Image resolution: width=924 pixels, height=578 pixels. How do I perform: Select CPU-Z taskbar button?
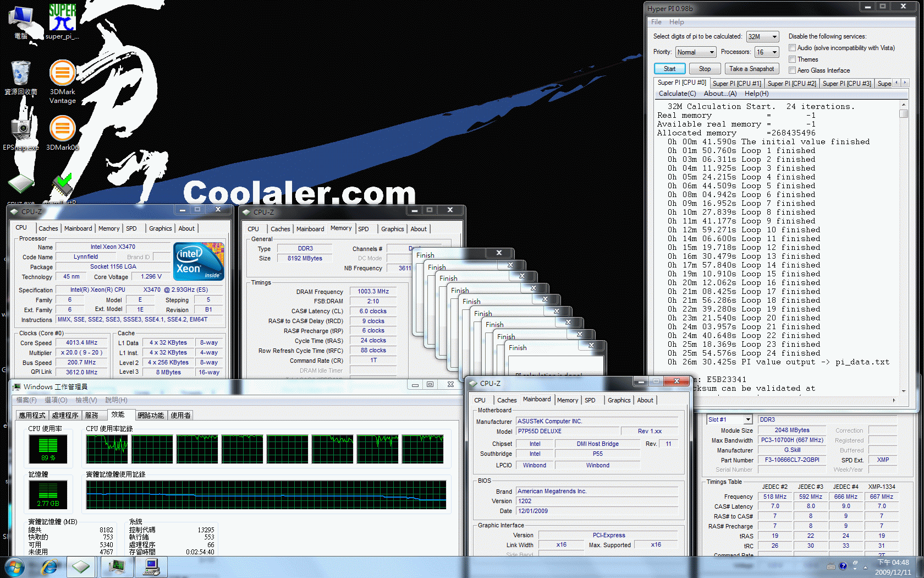coord(81,567)
